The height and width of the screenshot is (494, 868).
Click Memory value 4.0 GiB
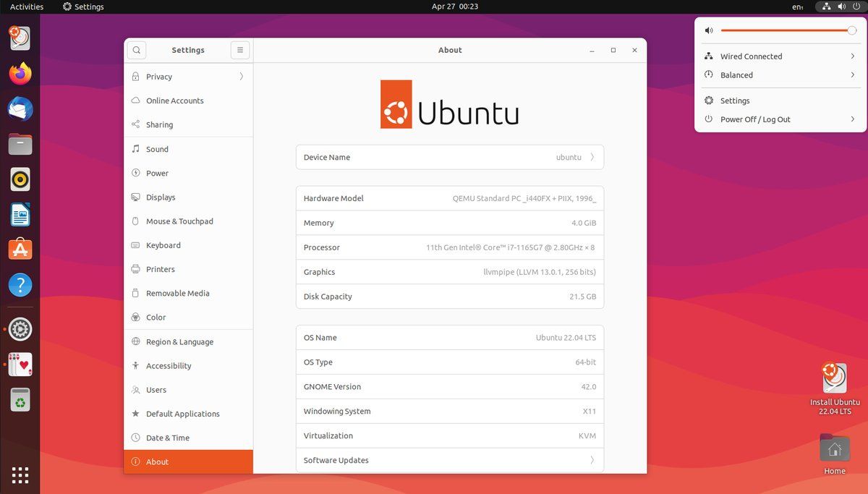(x=584, y=223)
